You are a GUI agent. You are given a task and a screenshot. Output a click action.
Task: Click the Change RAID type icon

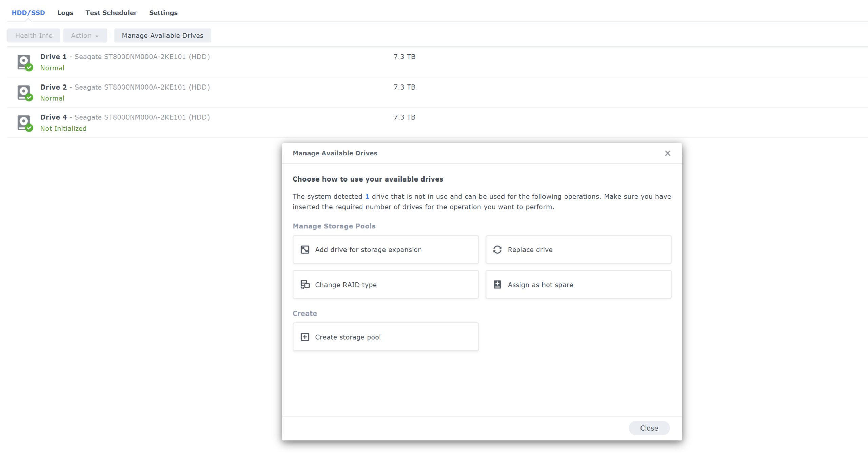coord(305,285)
